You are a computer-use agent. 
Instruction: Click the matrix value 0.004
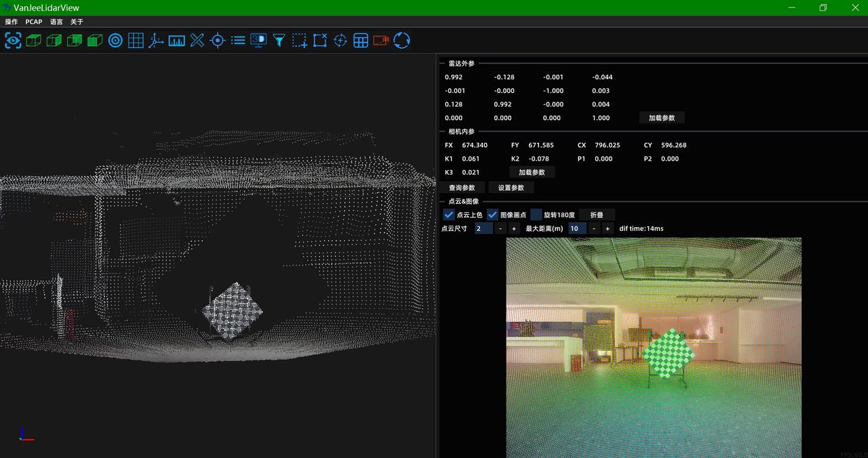click(x=601, y=104)
